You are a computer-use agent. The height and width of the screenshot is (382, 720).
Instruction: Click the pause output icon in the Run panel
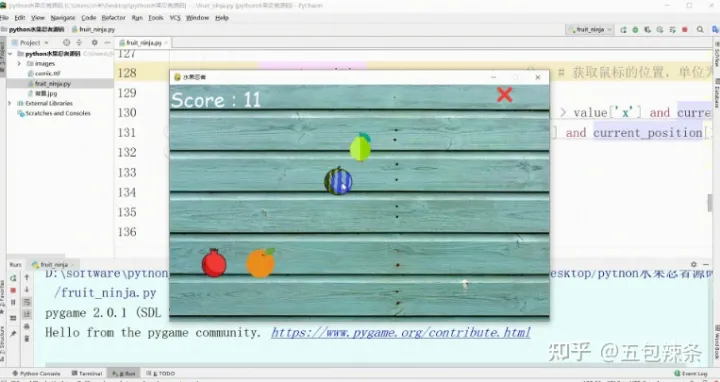pyautogui.click(x=13, y=303)
